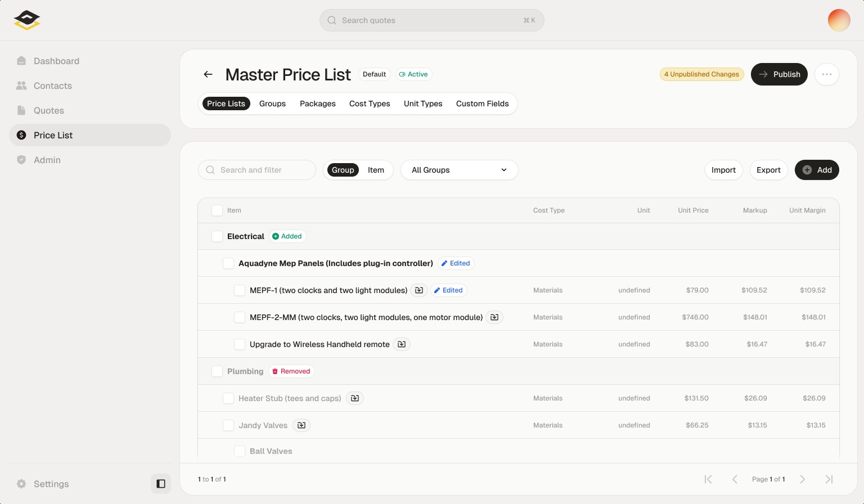The width and height of the screenshot is (864, 504).
Task: Switch to the Groups tab
Action: click(272, 103)
